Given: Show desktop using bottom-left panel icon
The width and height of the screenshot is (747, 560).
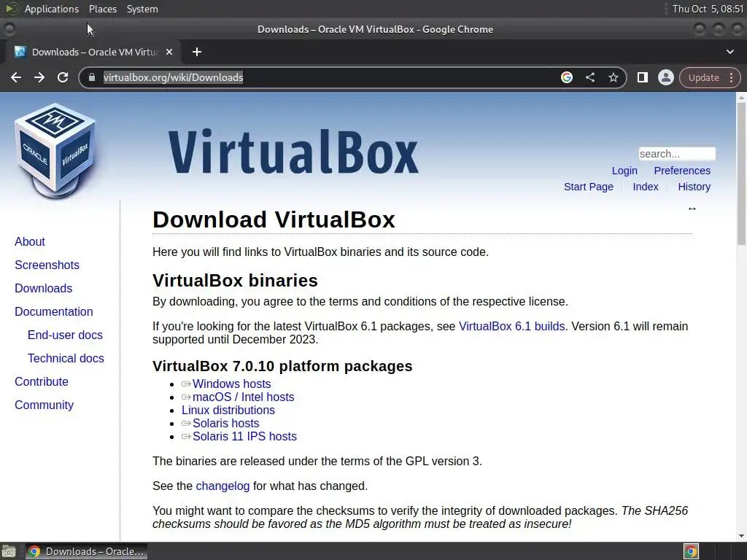Looking at the screenshot, I should [9, 551].
